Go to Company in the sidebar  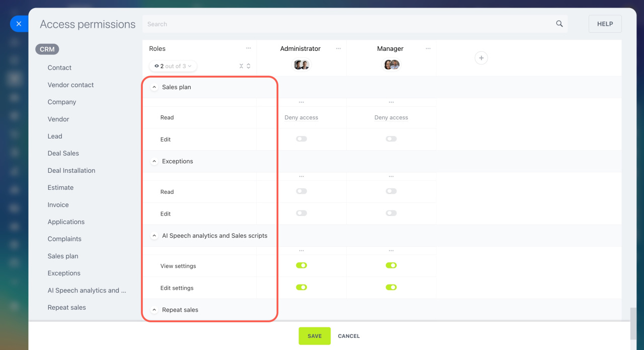coord(62,102)
